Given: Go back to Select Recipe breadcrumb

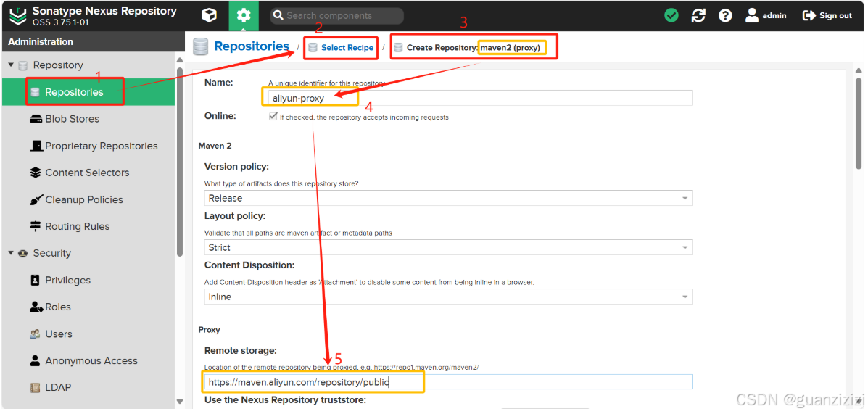Looking at the screenshot, I should (347, 48).
